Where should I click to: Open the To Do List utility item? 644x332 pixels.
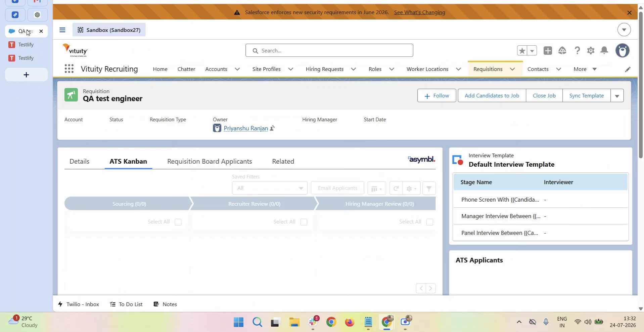pos(126,304)
